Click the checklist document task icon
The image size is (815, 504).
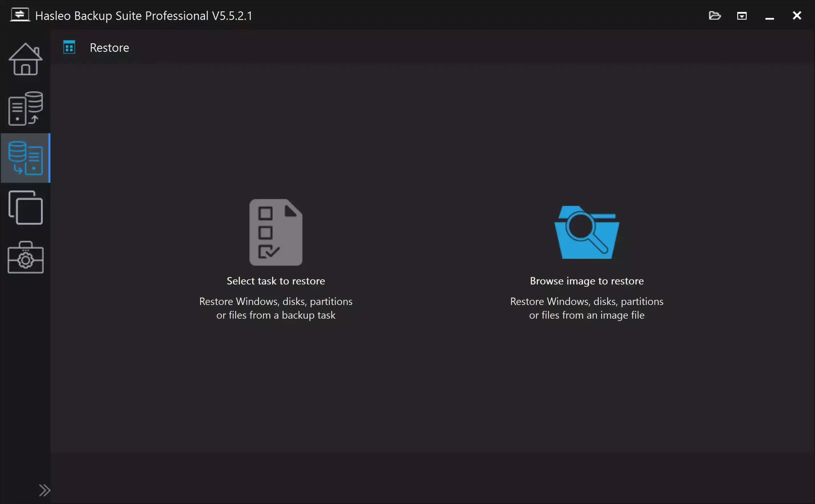click(276, 232)
